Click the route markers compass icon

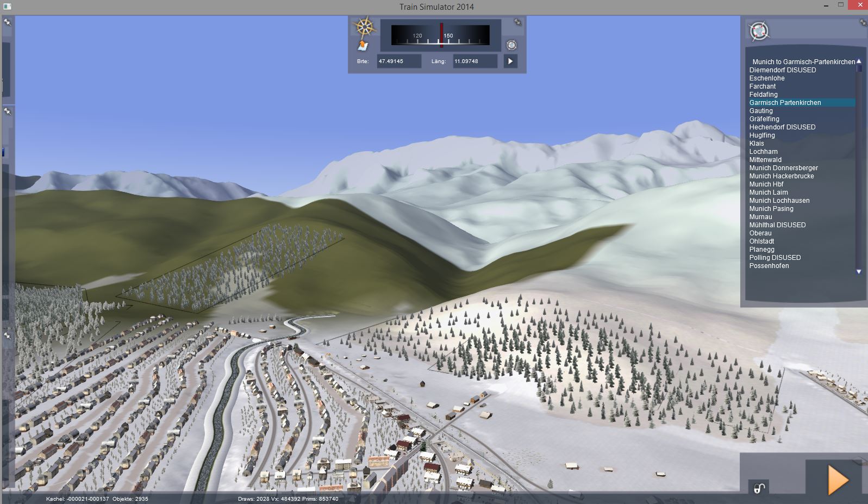759,31
